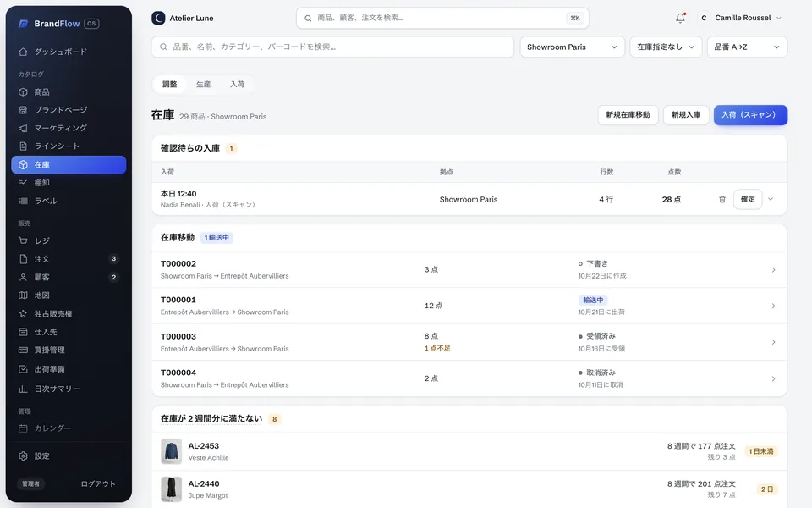Click the 買掛管理 card icon
812x508 pixels.
coord(23,350)
